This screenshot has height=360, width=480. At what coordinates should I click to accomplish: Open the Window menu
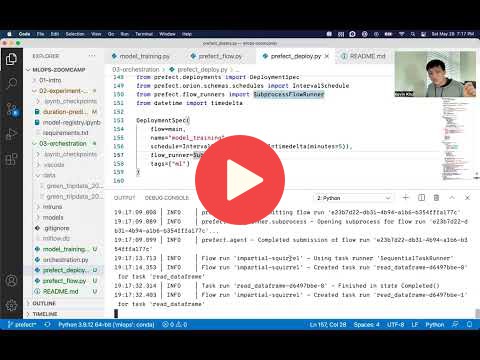pyautogui.click(x=167, y=34)
